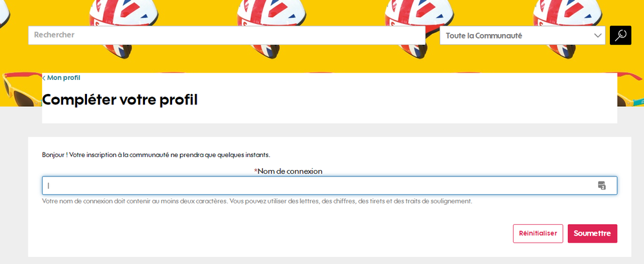The width and height of the screenshot is (644, 264).
Task: Click the login name requirements hint text
Action: point(257,201)
